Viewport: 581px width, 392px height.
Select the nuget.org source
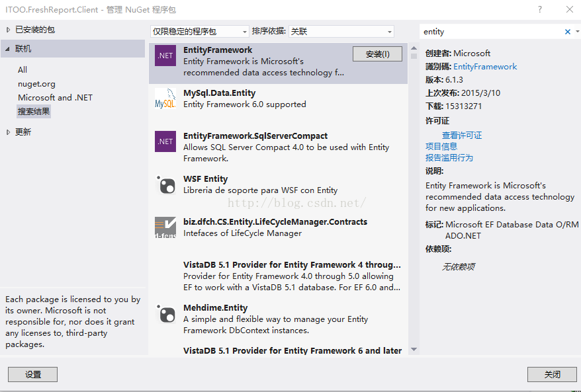36,84
